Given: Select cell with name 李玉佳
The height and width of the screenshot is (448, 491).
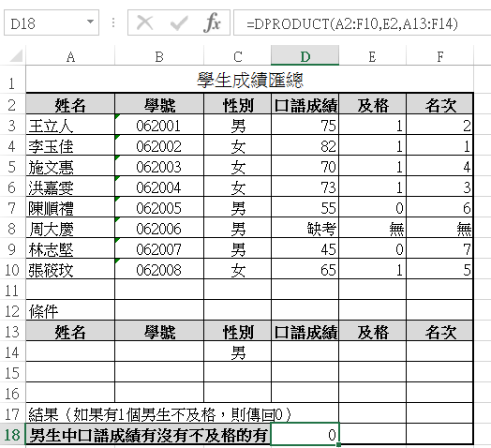Looking at the screenshot, I should pos(70,146).
